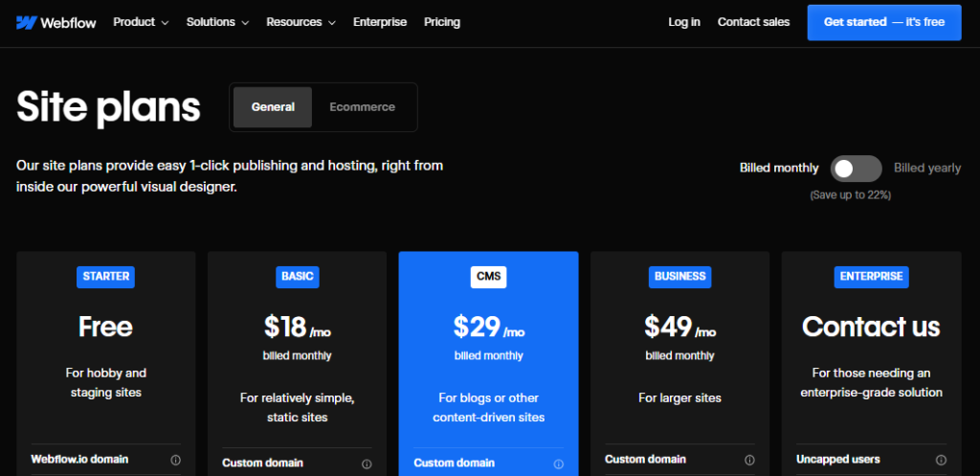Screen dimensions: 980x476
Task: Switch to the Ecommerce plans tab
Action: [x=363, y=107]
